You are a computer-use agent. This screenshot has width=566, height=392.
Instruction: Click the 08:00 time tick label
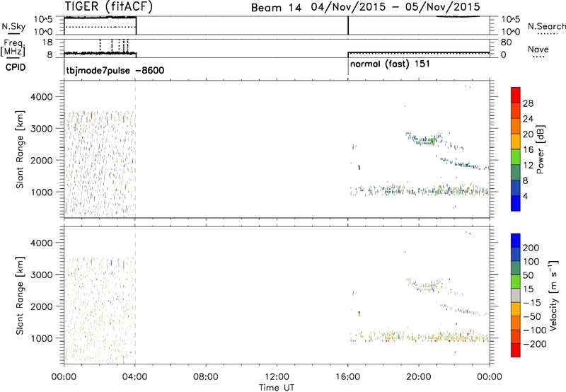pyautogui.click(x=206, y=377)
